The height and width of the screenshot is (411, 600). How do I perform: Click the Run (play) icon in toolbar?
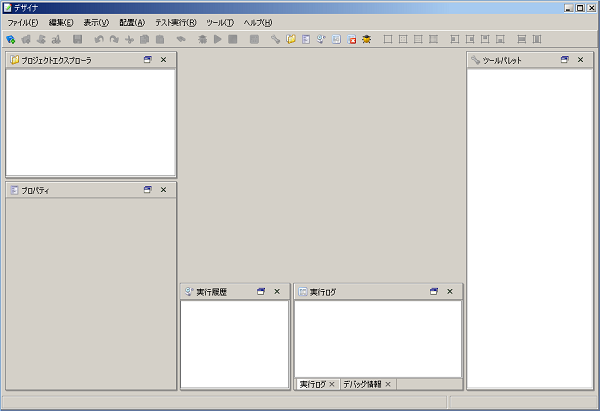pyautogui.click(x=217, y=39)
